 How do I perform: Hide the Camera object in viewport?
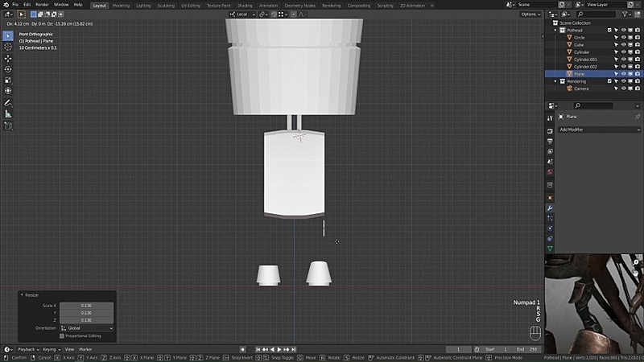pos(623,88)
